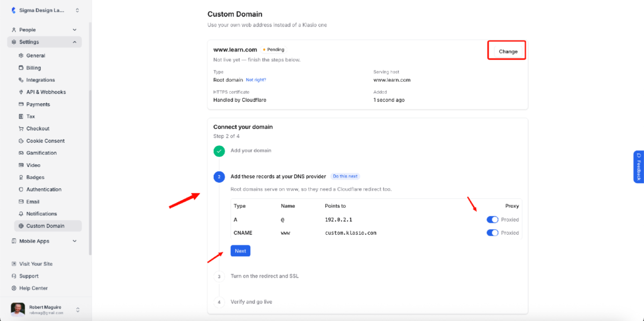Click the Custom Domain globe icon
The width and height of the screenshot is (644, 321).
(21, 226)
